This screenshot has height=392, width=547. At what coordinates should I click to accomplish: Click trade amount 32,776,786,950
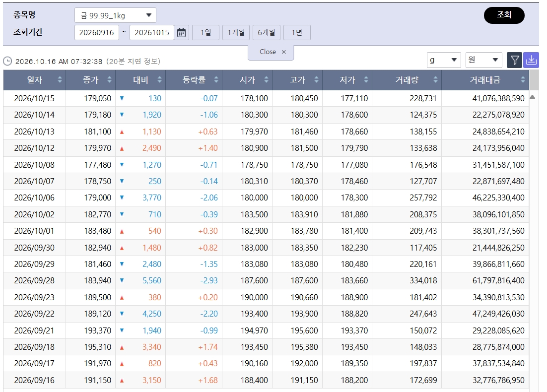[498, 380]
